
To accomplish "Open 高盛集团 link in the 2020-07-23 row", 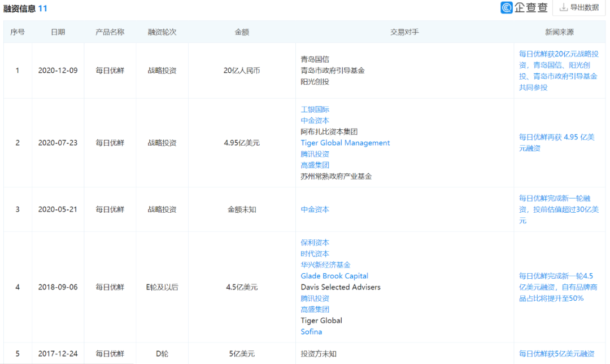I will 315,165.
